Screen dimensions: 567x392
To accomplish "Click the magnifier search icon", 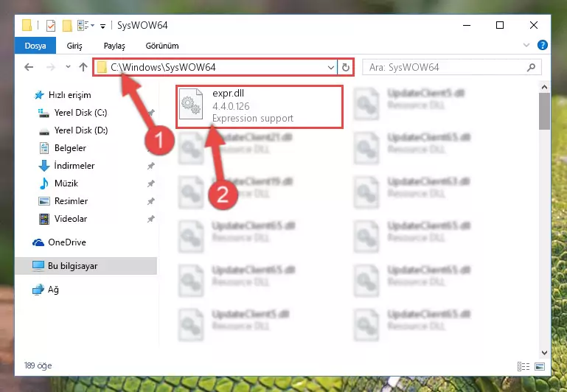I will 531,67.
